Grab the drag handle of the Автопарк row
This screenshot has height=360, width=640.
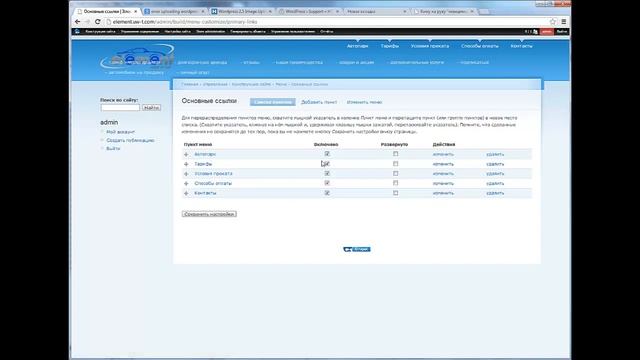[x=186, y=154]
